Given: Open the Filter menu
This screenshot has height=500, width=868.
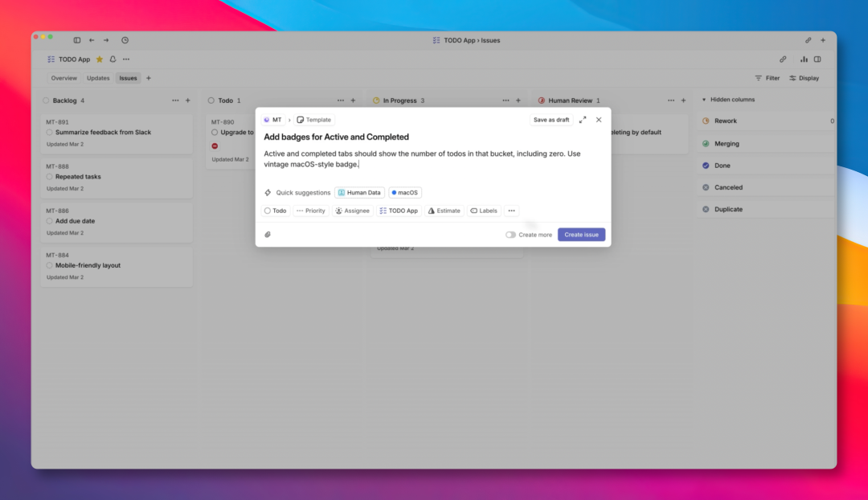Looking at the screenshot, I should [x=768, y=78].
